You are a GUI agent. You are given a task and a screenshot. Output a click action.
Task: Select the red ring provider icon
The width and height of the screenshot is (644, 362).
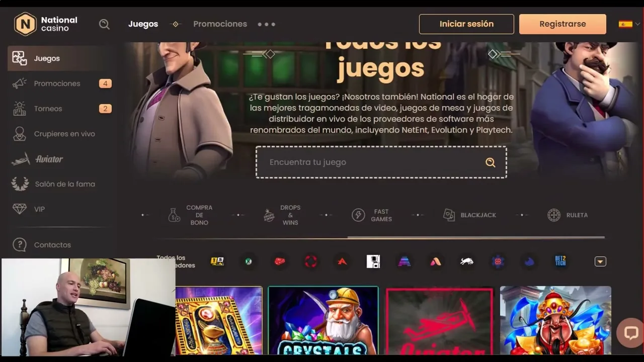click(311, 261)
